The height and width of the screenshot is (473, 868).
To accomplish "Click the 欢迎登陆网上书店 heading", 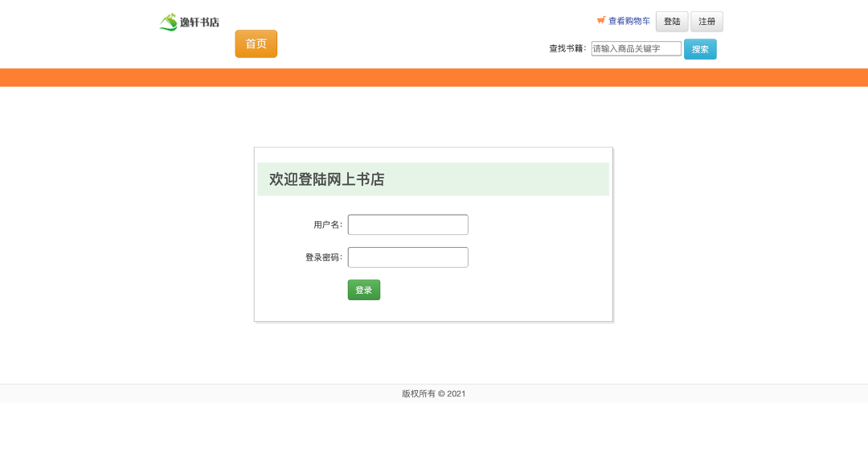I will point(326,179).
